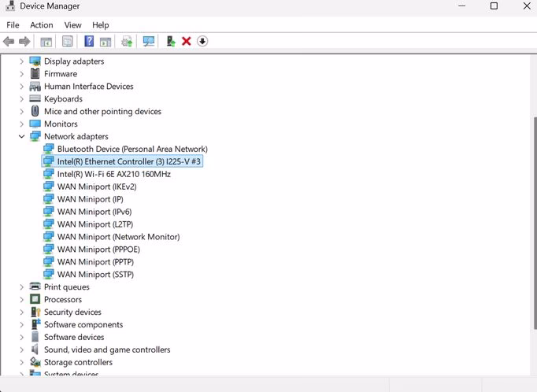Viewport: 537px width, 392px height.
Task: Click the action pane toggle toolbar icon
Action: (x=106, y=42)
